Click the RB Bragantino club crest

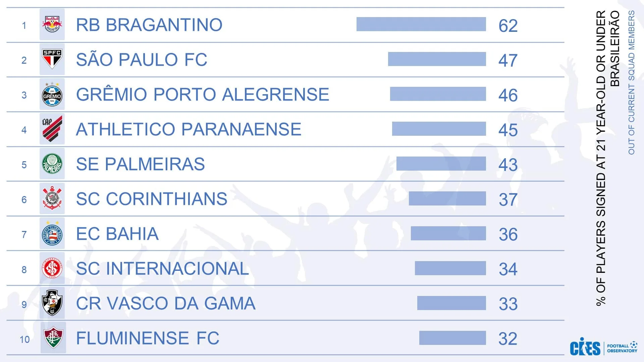coord(52,24)
